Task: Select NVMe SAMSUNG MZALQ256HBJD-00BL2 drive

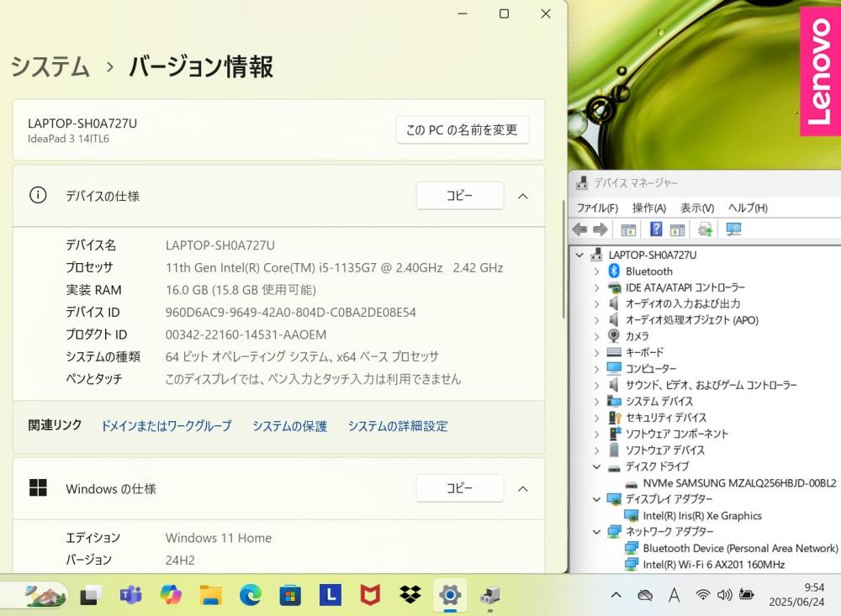Action: [x=739, y=483]
